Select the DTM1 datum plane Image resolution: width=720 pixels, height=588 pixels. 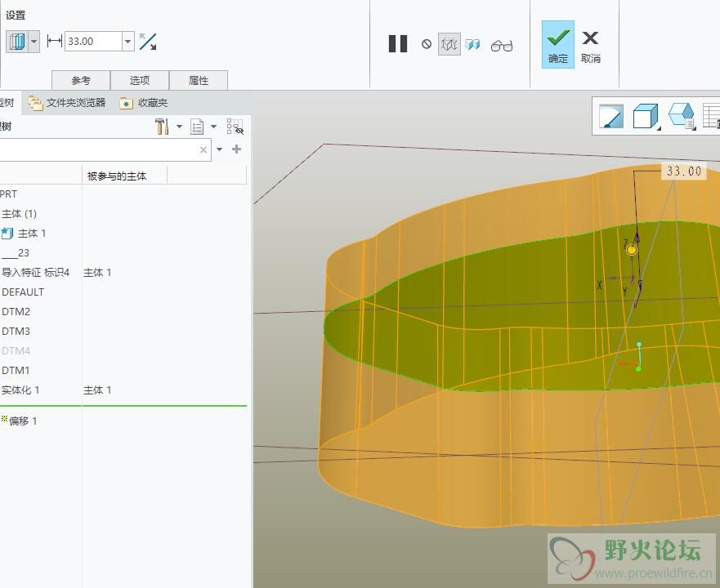16,371
